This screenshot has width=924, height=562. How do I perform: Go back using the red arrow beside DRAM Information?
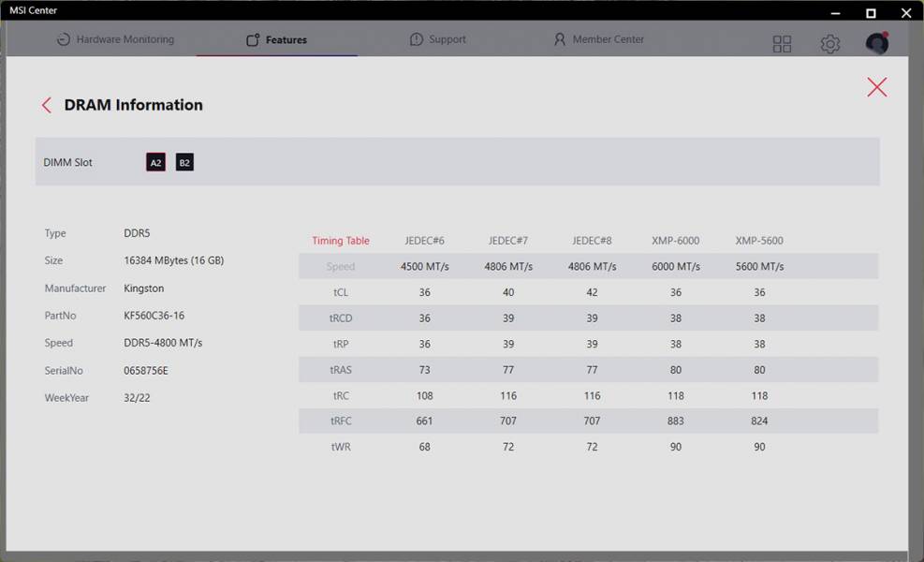(47, 105)
